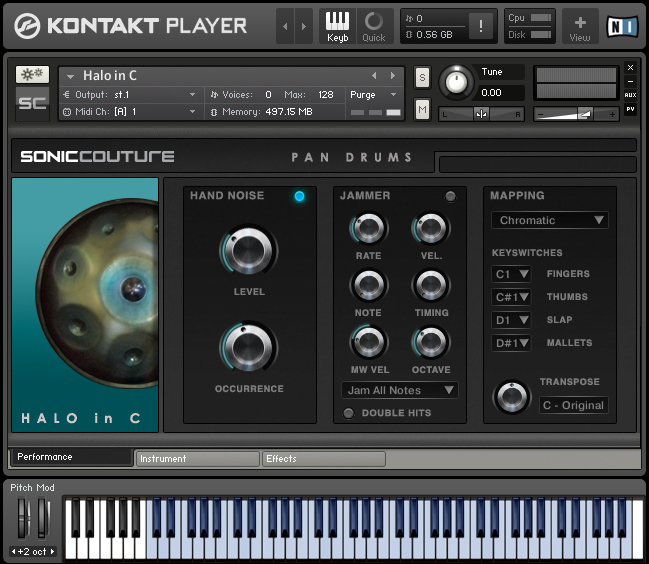Click the Max voices value 128
This screenshot has height=564, width=649.
click(326, 95)
